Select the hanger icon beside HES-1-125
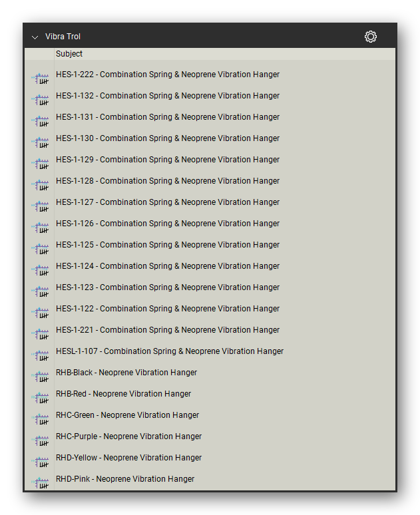 pyautogui.click(x=40, y=249)
